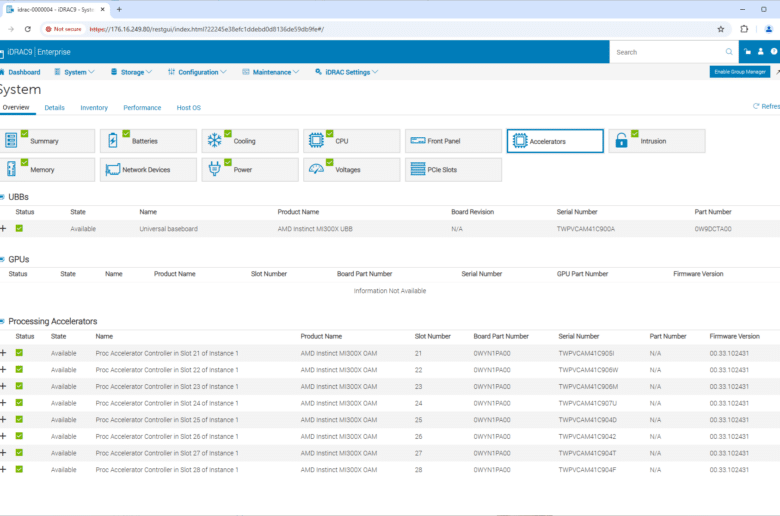
Task: Bookmark this page with the star icon
Action: (720, 29)
